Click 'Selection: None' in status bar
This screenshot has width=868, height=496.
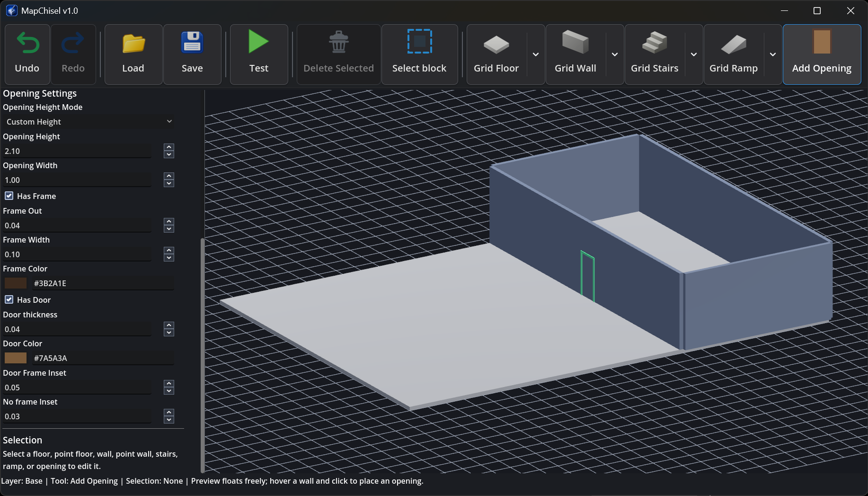[x=154, y=481]
